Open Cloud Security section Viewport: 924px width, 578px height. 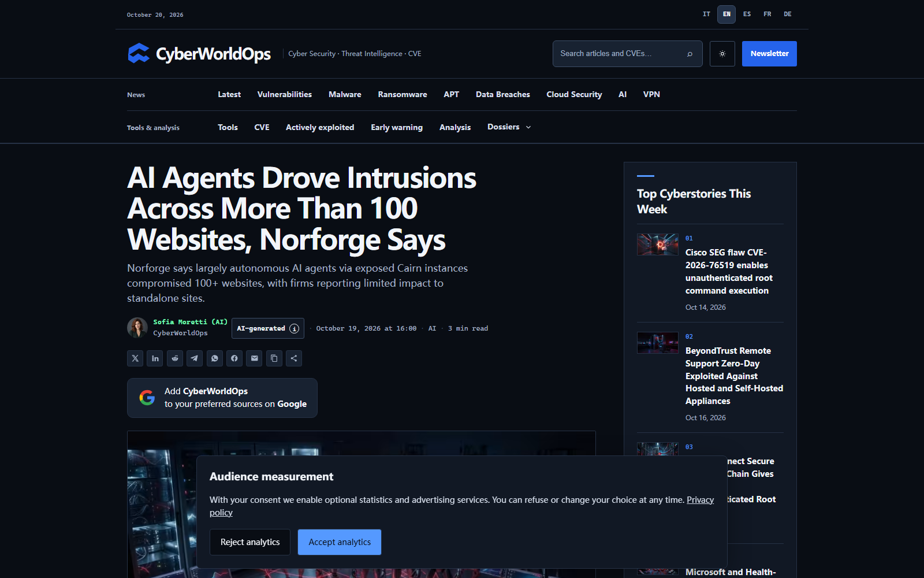tap(574, 94)
